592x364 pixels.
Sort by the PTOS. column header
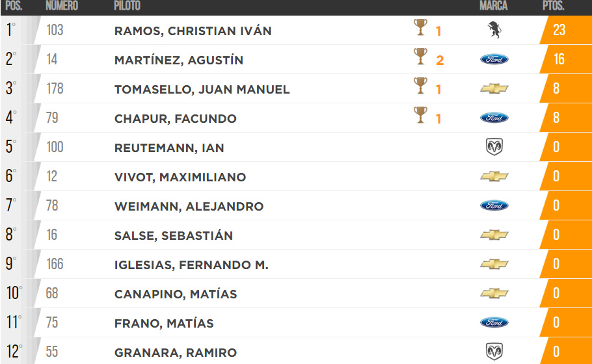point(553,6)
